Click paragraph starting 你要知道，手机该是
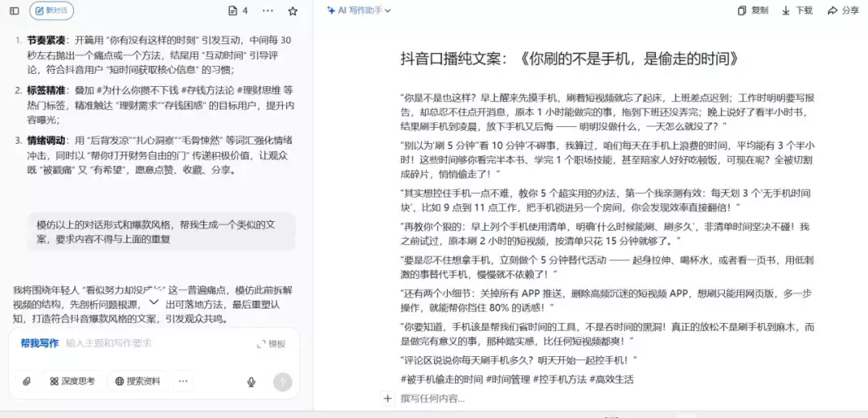Screen dimensions: 868x418 click(608, 334)
